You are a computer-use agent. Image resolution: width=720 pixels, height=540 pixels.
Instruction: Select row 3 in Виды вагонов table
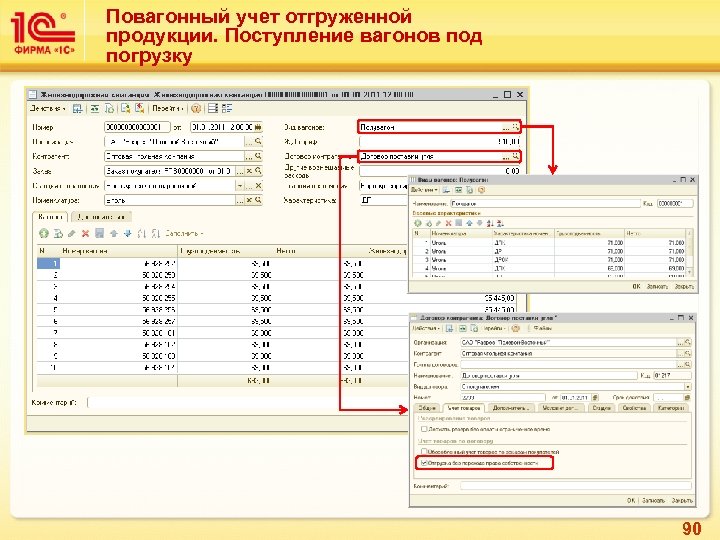[550, 260]
